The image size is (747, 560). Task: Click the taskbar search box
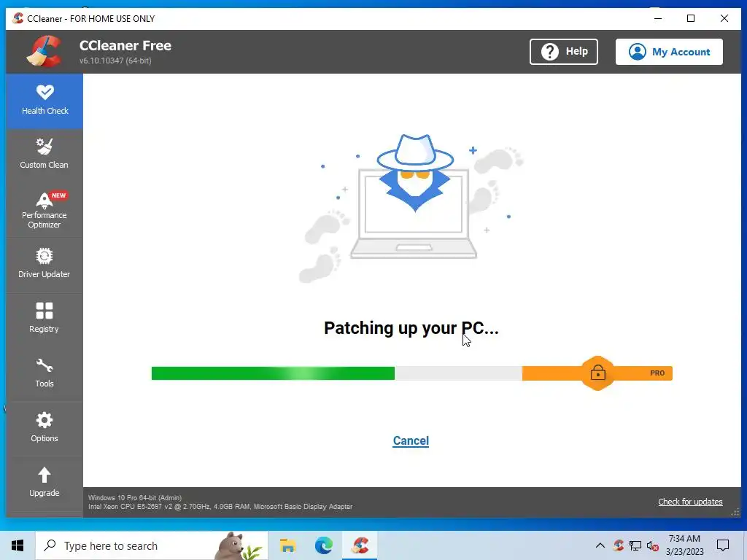click(x=152, y=545)
